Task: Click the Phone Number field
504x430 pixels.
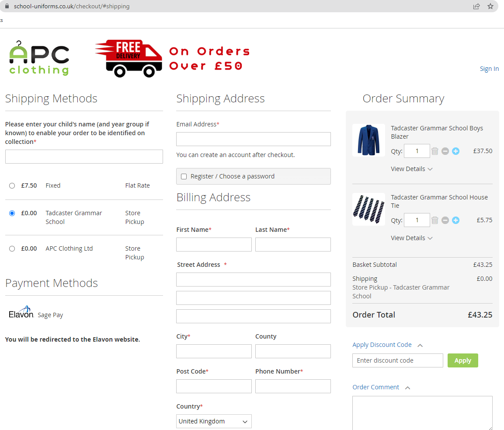Action: tap(293, 386)
